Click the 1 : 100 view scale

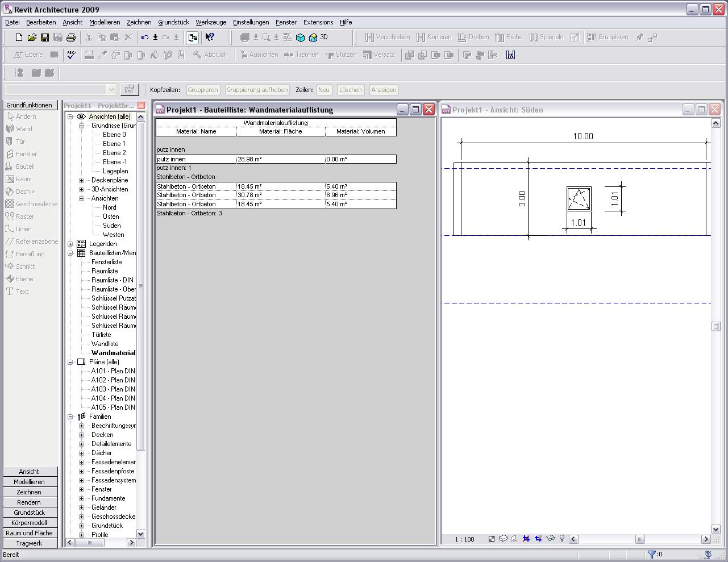[464, 539]
